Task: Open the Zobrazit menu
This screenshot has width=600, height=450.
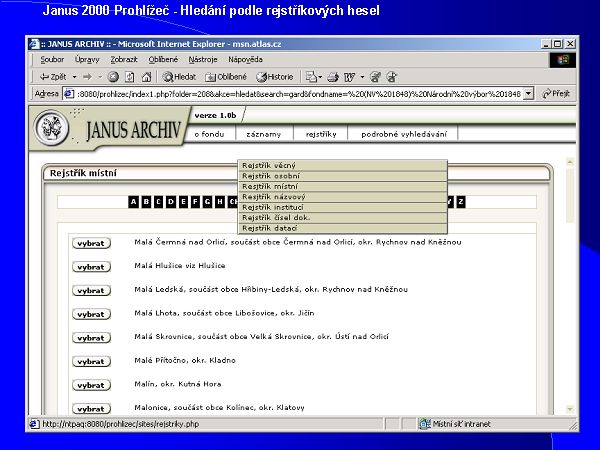Action: coord(124,59)
